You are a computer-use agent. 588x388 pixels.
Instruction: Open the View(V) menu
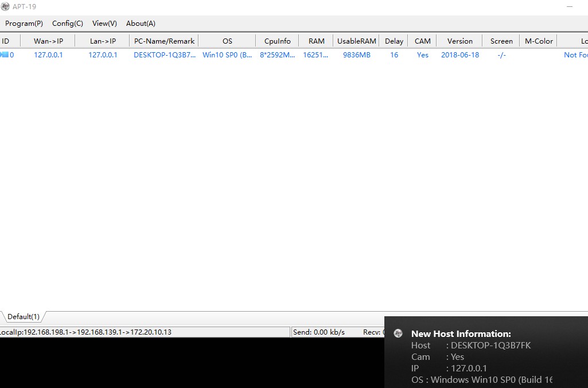(104, 24)
